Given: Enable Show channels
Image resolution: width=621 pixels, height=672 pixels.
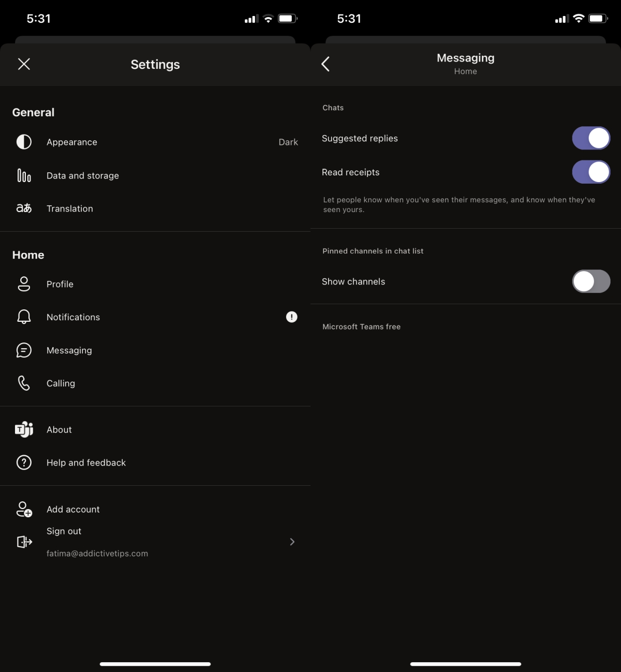Looking at the screenshot, I should (x=591, y=281).
